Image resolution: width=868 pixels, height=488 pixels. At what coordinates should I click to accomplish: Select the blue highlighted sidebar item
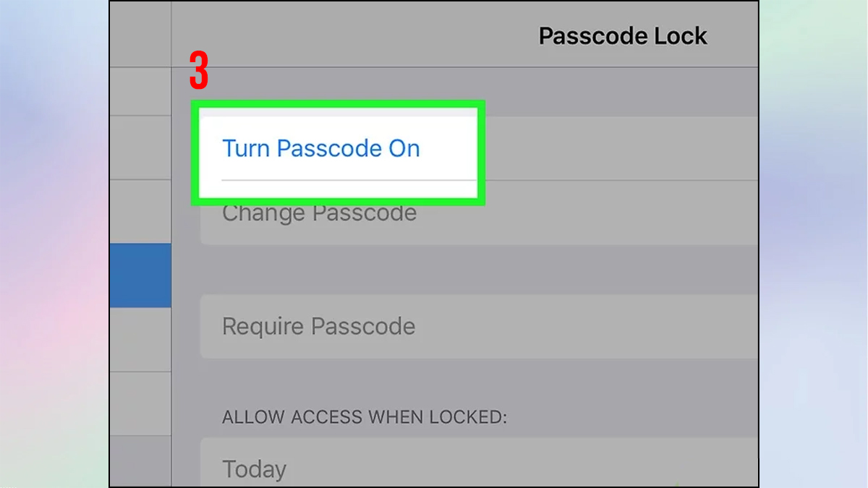140,275
